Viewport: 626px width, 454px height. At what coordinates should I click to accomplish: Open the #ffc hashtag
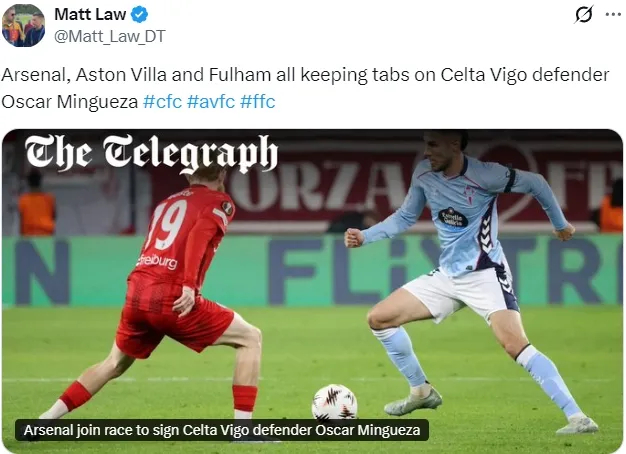pos(258,101)
